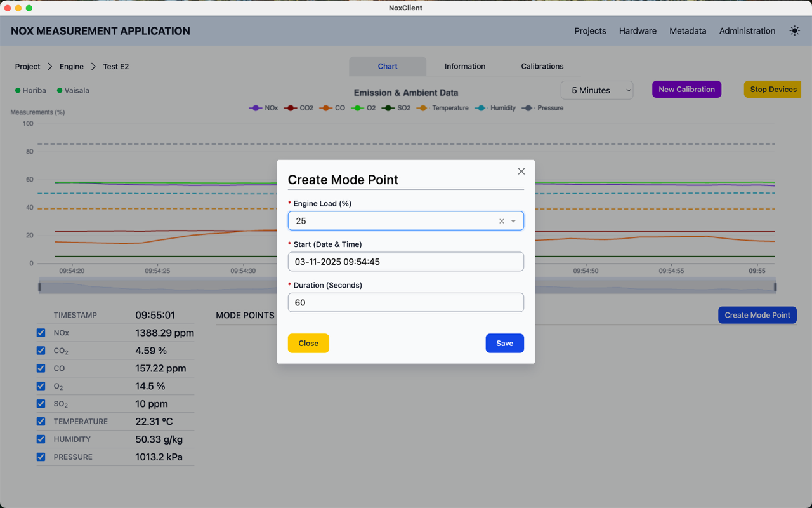Switch to the Information tab
The height and width of the screenshot is (508, 812).
pos(464,66)
